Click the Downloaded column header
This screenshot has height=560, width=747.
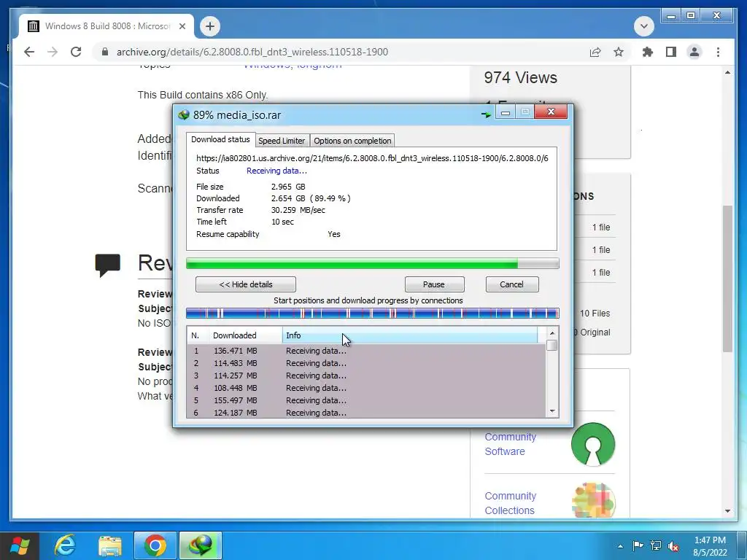click(245, 335)
